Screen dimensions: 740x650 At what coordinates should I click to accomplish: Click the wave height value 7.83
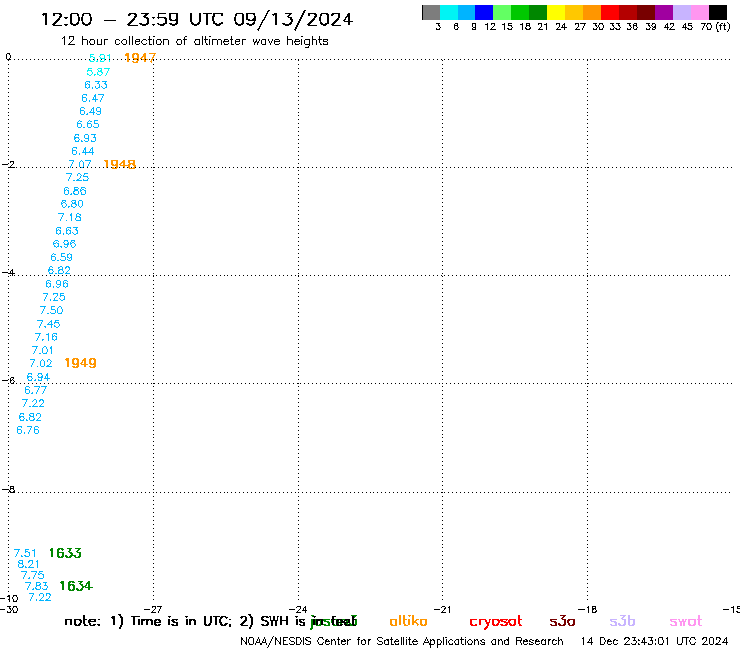(36, 586)
